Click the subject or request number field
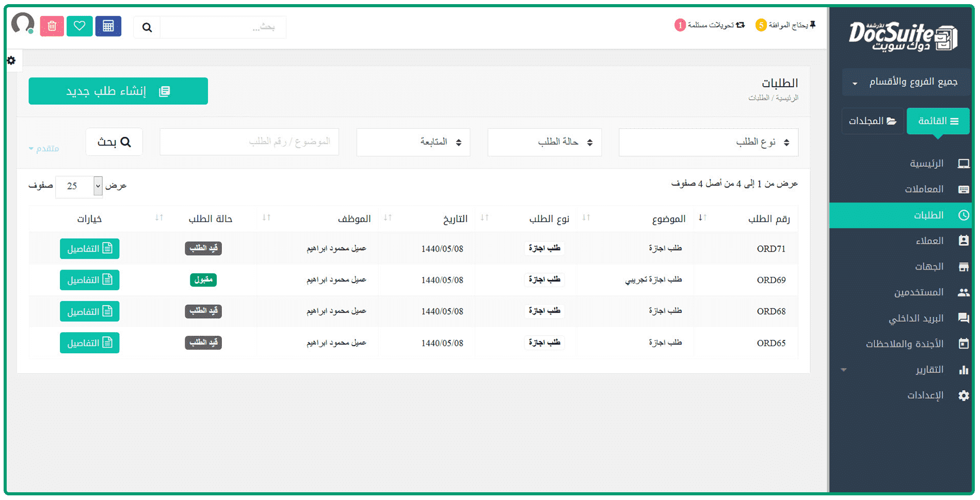980x500 pixels. (249, 142)
